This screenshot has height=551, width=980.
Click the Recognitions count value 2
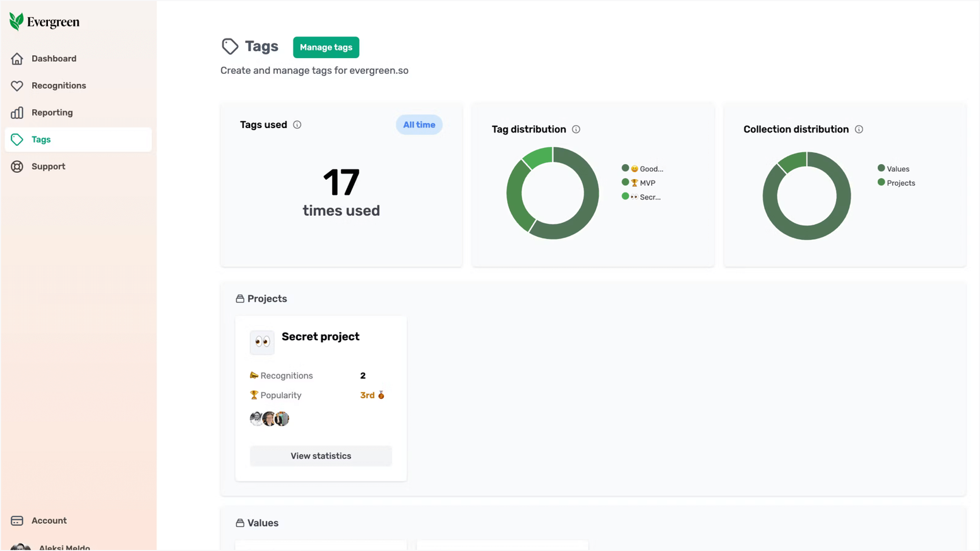tap(363, 376)
